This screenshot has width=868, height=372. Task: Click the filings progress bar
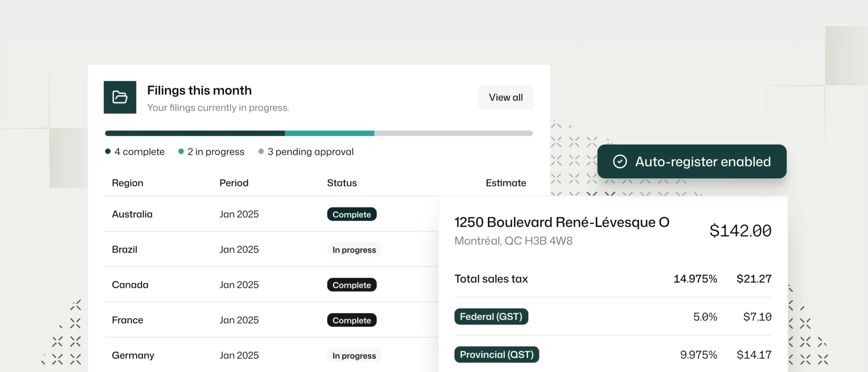pos(319,133)
